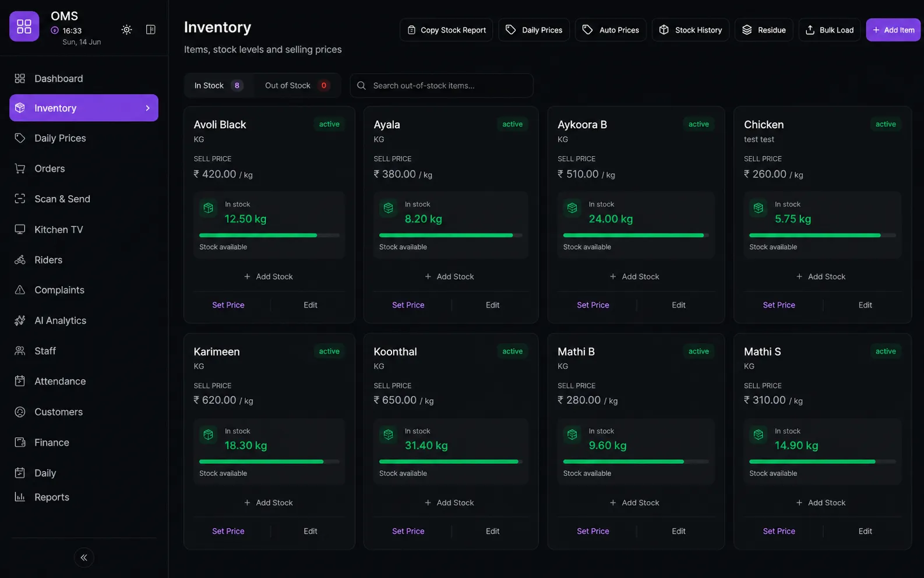This screenshot has height=578, width=924.
Task: Add Stock to Koonthal card
Action: click(x=449, y=502)
